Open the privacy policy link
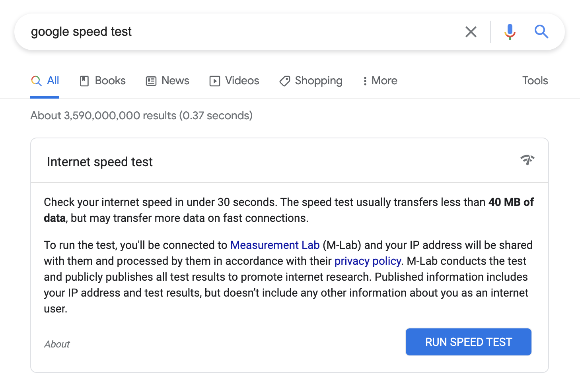 368,261
